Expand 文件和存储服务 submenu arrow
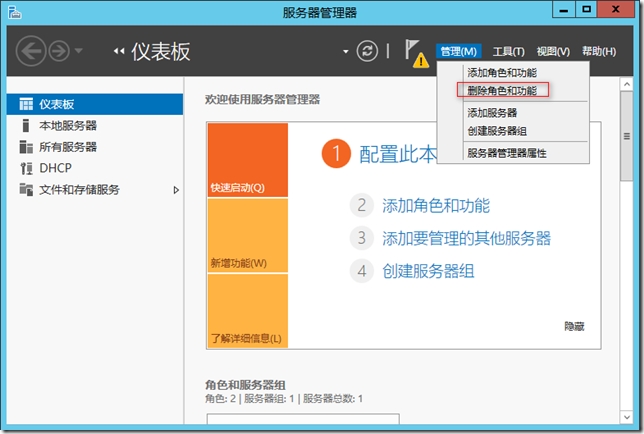The height and width of the screenshot is (434, 644). point(176,190)
